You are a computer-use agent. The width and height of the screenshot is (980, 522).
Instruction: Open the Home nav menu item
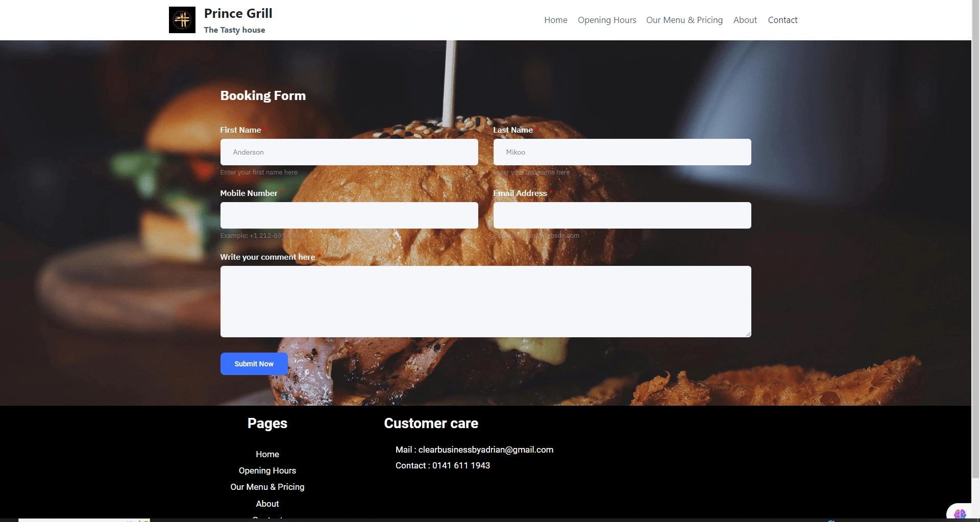(556, 20)
